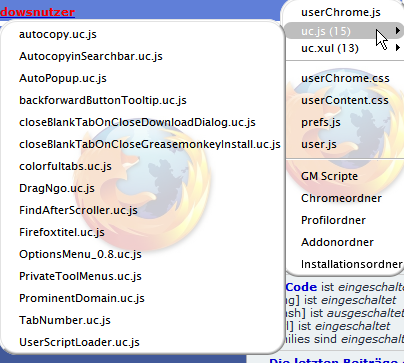Open user.js menu entry
Screen dimensions: 404x363
click(x=319, y=144)
